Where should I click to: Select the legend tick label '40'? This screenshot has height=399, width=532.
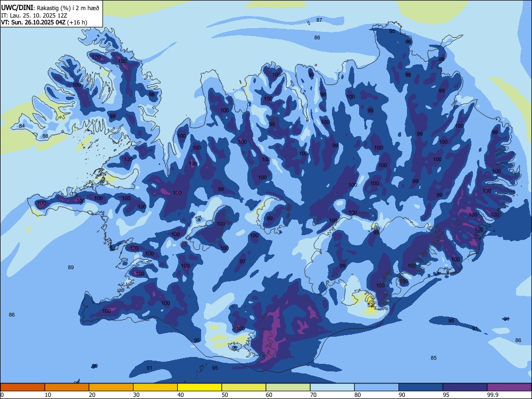coord(180,395)
